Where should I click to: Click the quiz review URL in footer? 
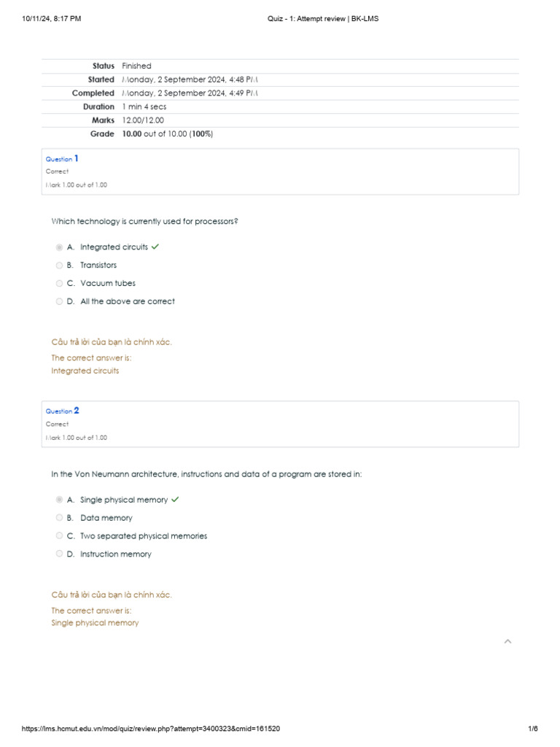pyautogui.click(x=151, y=729)
